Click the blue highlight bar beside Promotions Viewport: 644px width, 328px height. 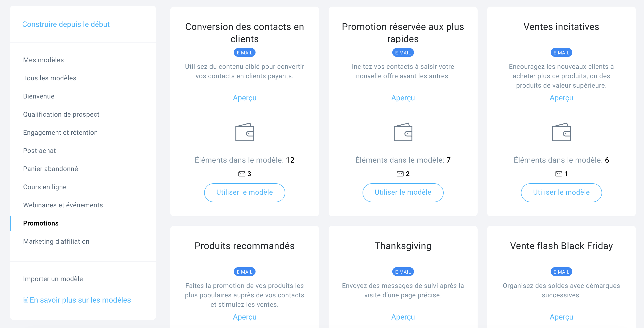tap(11, 223)
